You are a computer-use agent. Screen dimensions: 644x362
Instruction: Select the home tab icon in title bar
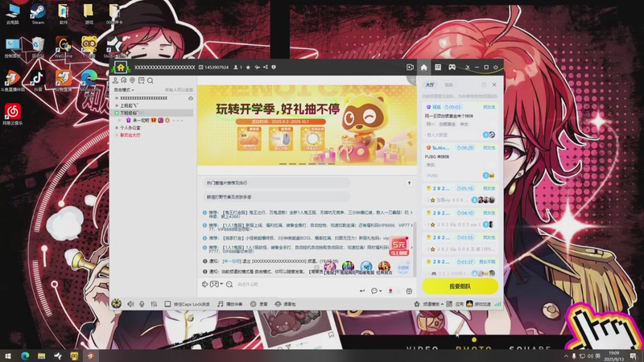pos(424,67)
